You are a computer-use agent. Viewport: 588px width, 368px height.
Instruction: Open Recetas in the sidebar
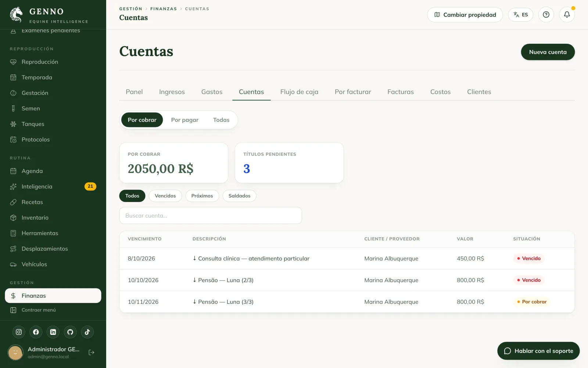click(x=53, y=202)
